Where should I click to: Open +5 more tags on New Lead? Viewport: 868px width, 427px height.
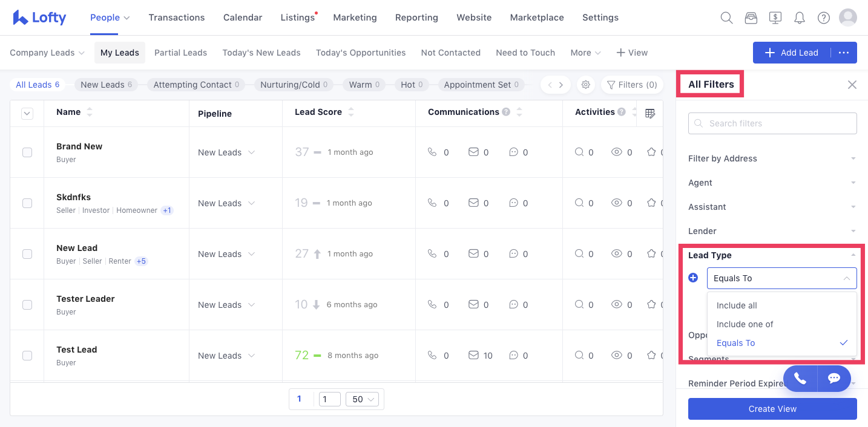[x=141, y=261]
